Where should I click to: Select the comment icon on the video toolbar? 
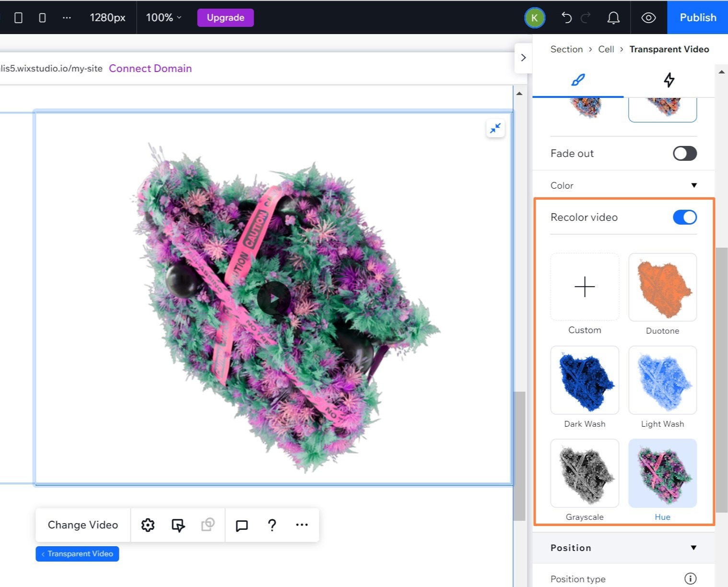pos(241,525)
